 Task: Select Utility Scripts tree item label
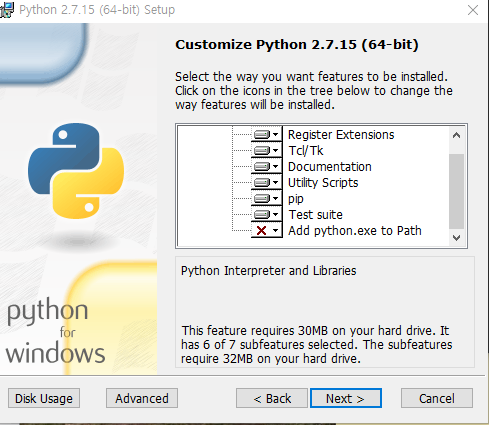coord(323,183)
